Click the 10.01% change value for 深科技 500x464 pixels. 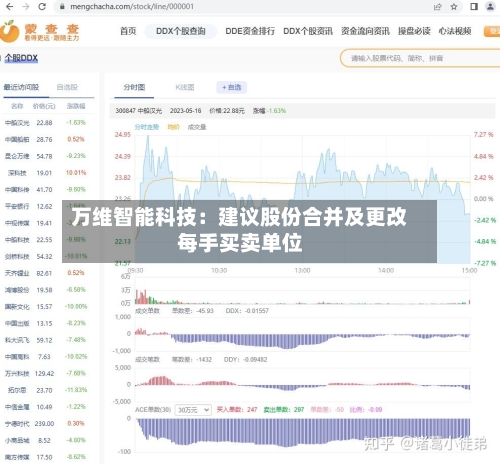[76, 173]
